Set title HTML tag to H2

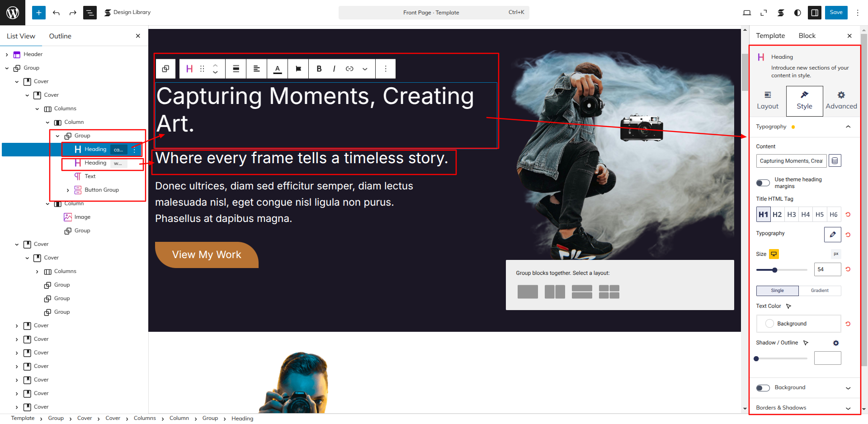[777, 215]
